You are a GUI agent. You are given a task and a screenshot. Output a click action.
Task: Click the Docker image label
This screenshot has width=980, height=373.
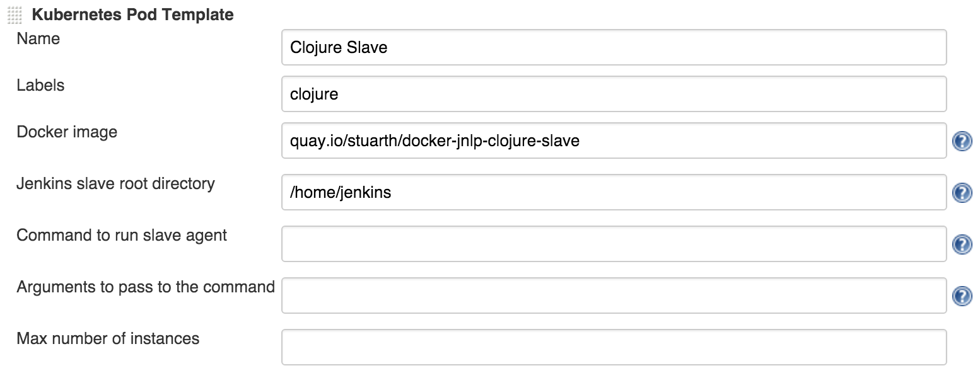click(x=67, y=132)
